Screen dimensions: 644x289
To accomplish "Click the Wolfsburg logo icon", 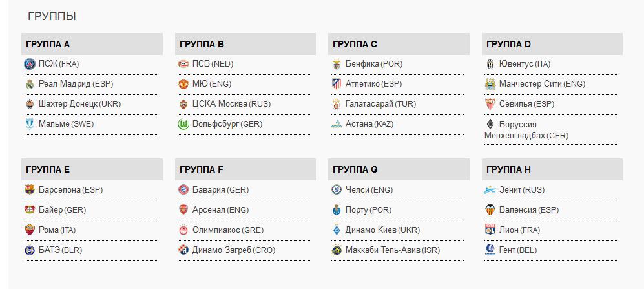I will [x=183, y=124].
